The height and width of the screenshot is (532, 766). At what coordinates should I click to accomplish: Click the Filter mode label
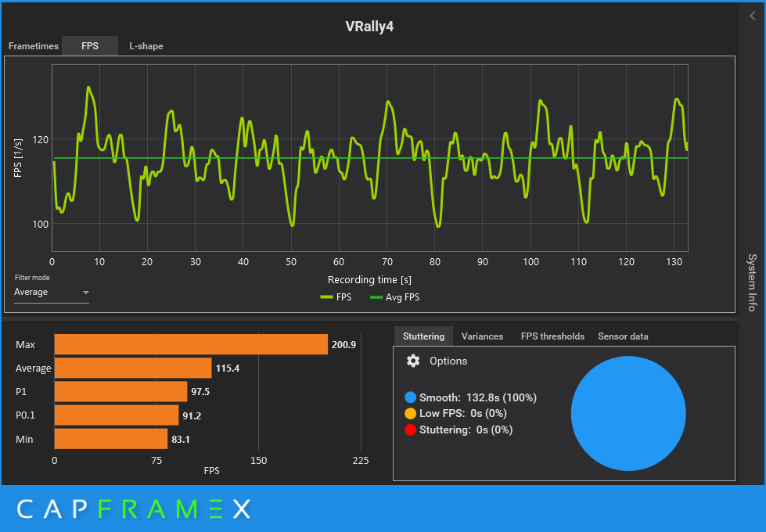tap(32, 278)
